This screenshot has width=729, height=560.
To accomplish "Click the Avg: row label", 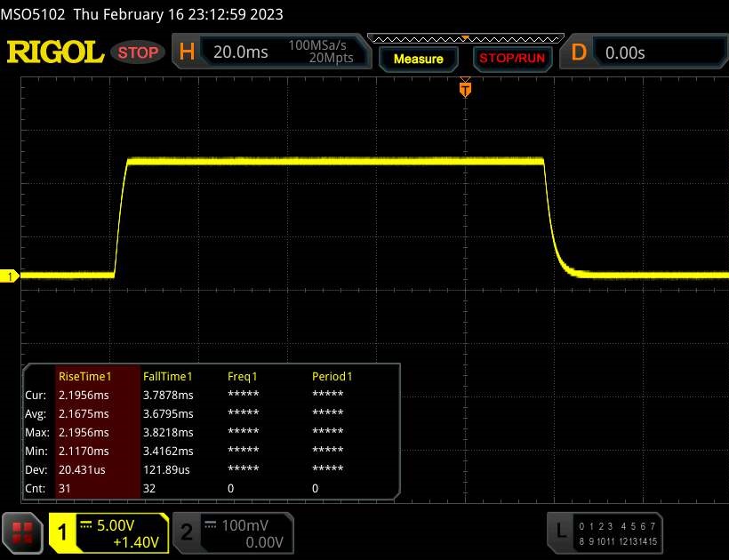I will point(36,413).
